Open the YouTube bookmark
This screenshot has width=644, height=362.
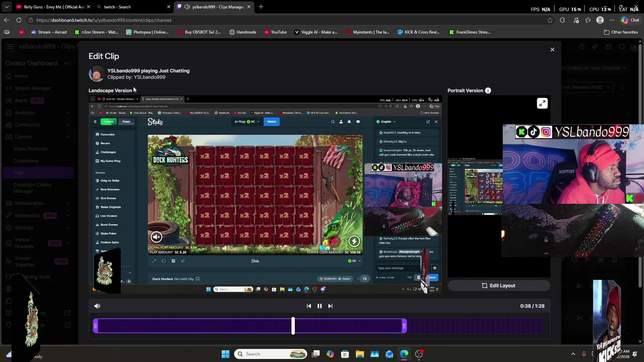[275, 32]
